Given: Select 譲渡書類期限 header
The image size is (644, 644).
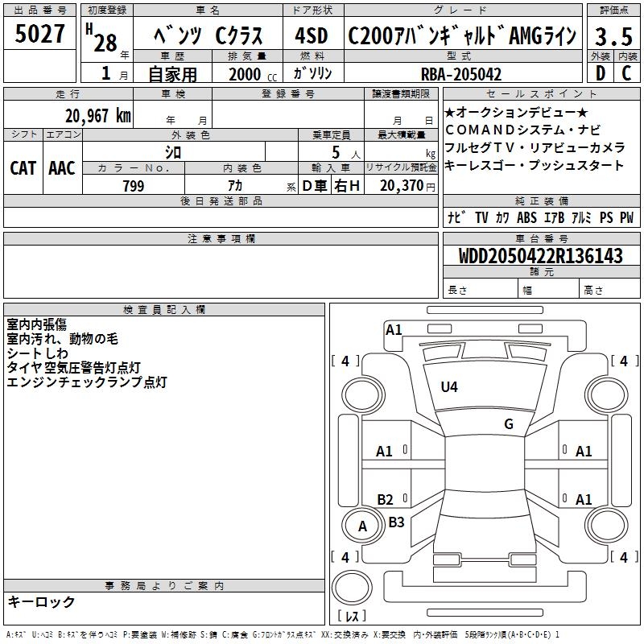Looking at the screenshot, I should click(x=401, y=93).
